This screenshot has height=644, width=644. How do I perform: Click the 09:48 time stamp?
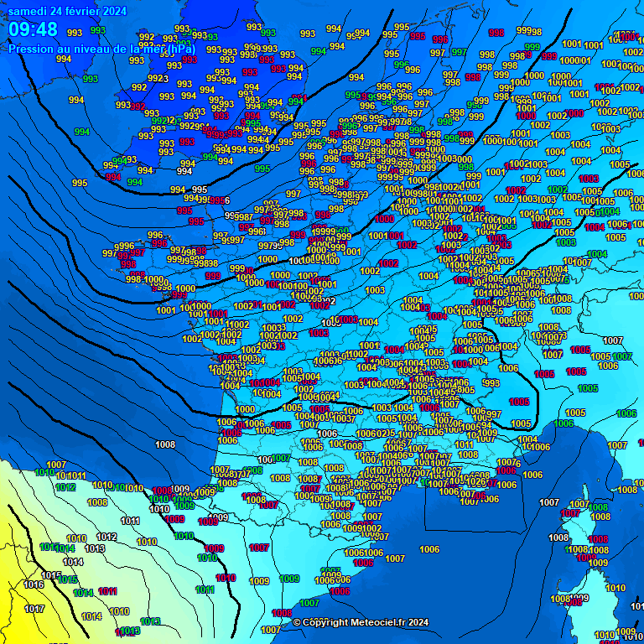(x=34, y=30)
